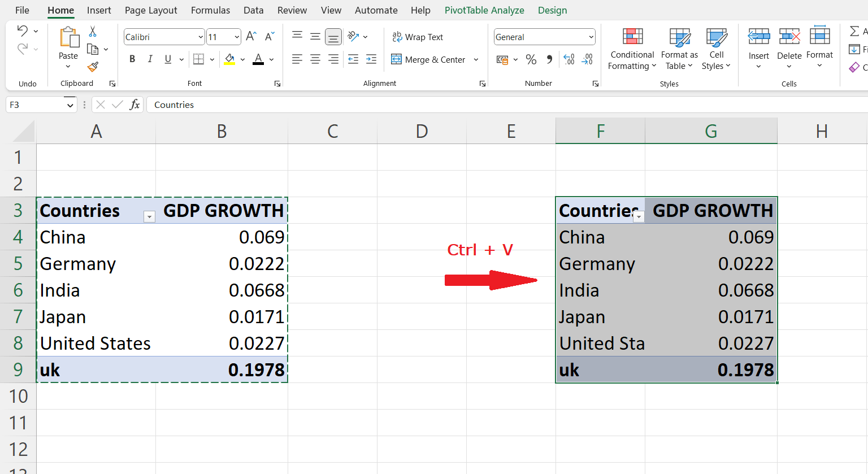Enable Wrap Text for selection
Image resolution: width=868 pixels, height=474 pixels.
(x=418, y=37)
